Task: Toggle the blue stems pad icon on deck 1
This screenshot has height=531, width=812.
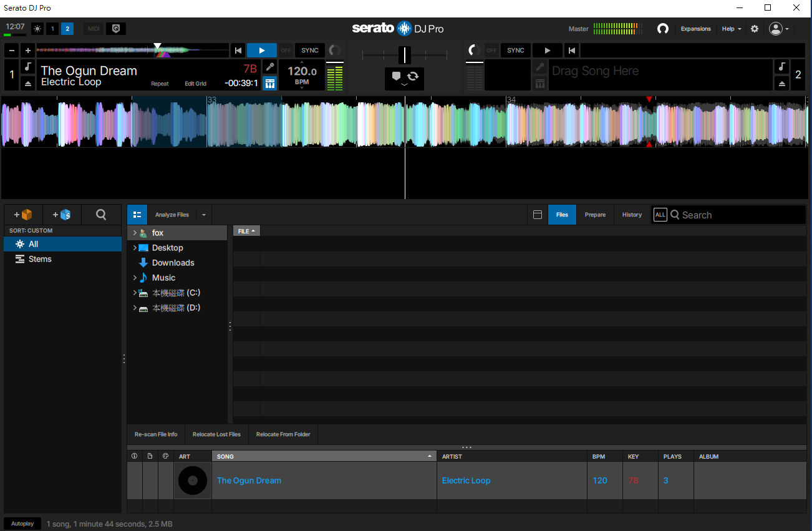Action: click(269, 83)
